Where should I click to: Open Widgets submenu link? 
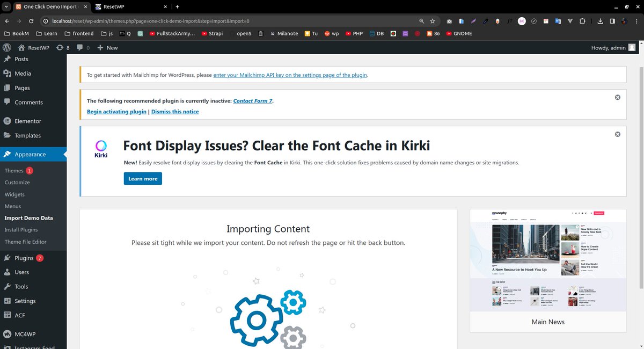14,194
